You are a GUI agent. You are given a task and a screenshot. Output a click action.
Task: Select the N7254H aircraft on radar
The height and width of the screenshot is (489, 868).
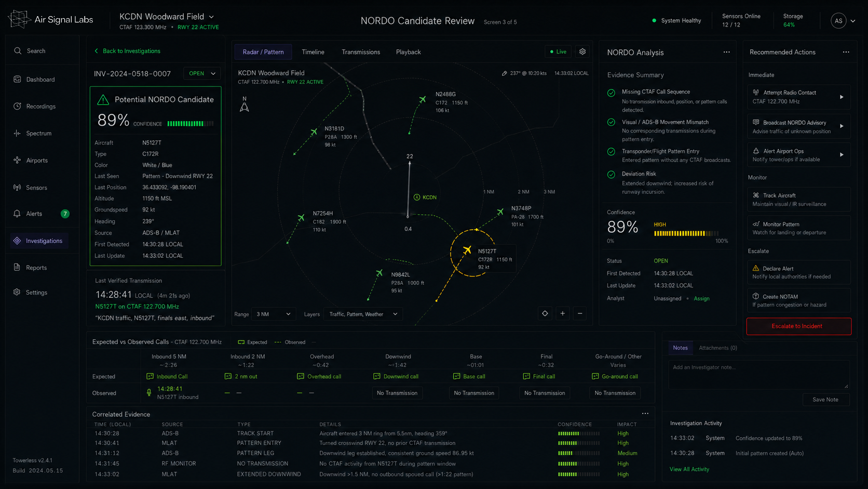point(301,218)
